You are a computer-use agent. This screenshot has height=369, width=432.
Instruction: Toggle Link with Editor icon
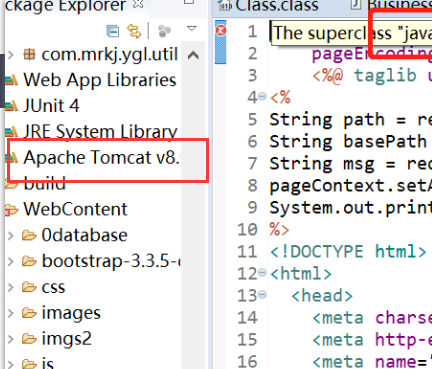tap(134, 31)
